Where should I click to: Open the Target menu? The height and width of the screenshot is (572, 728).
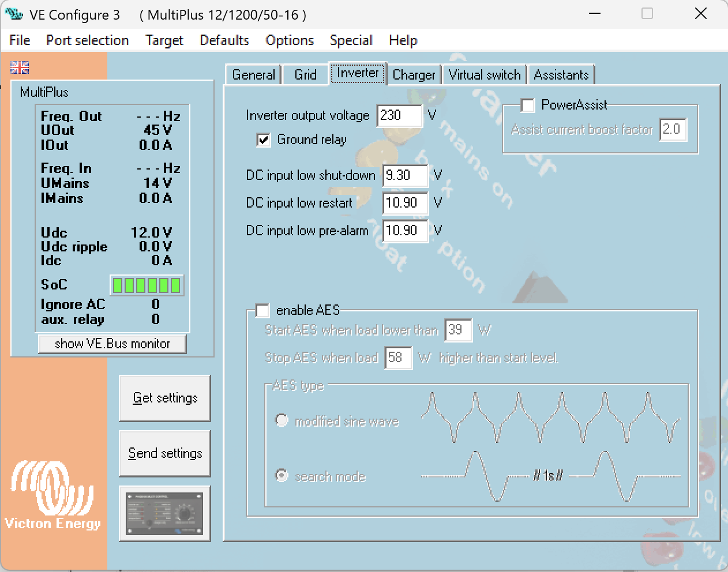coord(164,40)
